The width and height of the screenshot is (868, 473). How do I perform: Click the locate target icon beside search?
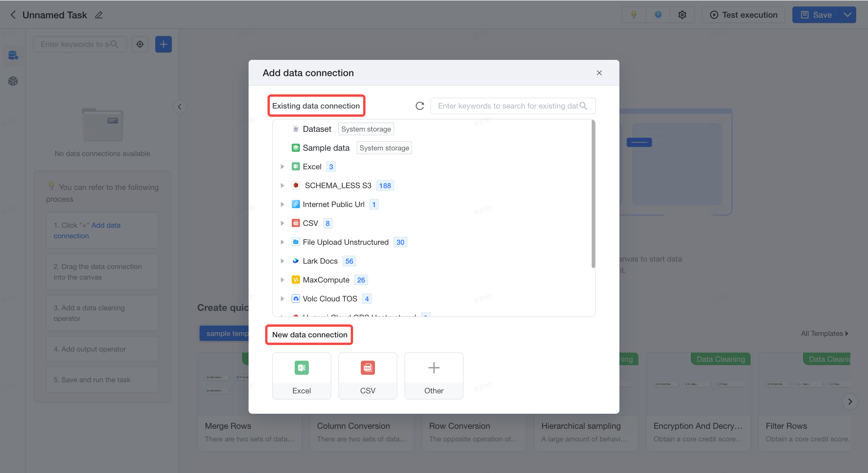point(140,44)
